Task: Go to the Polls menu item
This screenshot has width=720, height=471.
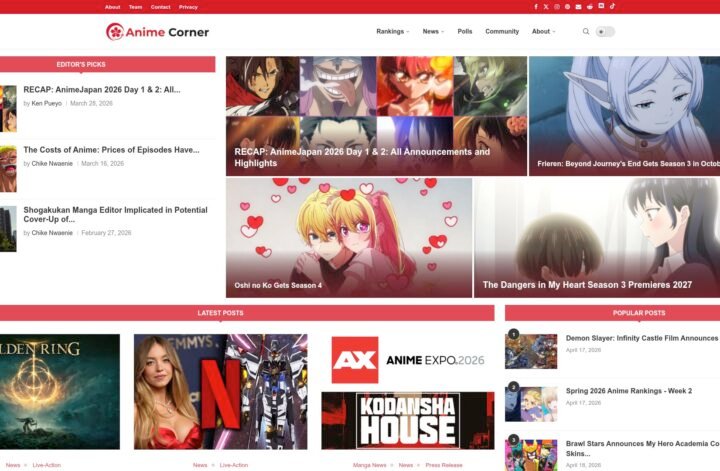Action: tap(465, 32)
